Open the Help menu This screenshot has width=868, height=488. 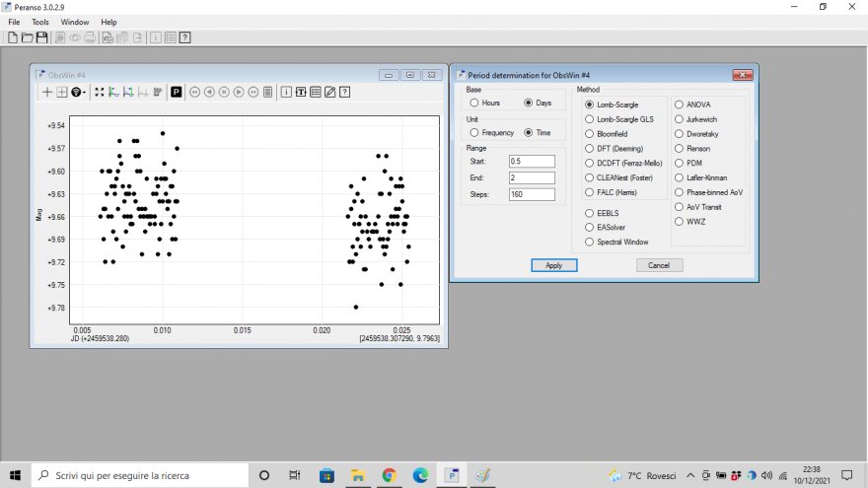click(x=108, y=22)
